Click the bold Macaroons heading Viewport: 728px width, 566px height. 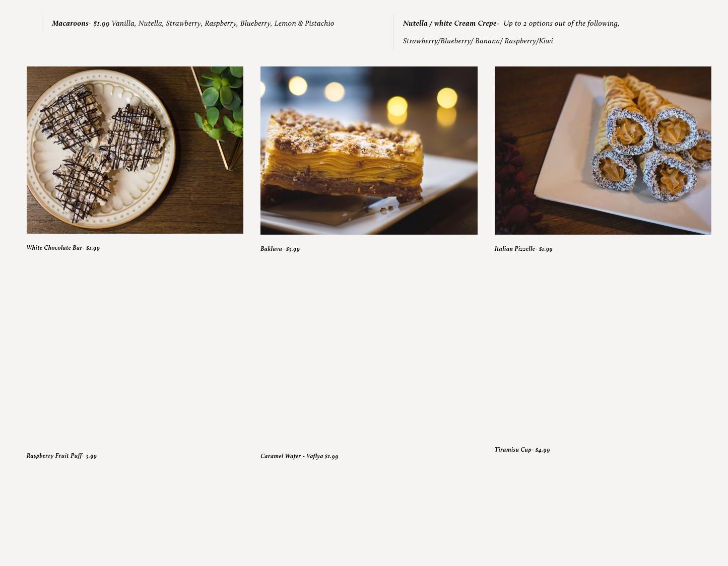(x=70, y=23)
